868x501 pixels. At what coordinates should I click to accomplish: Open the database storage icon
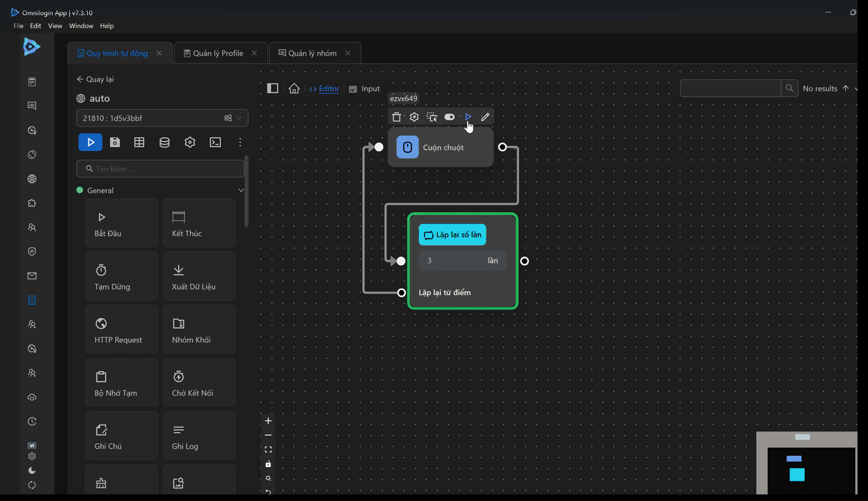tap(164, 142)
